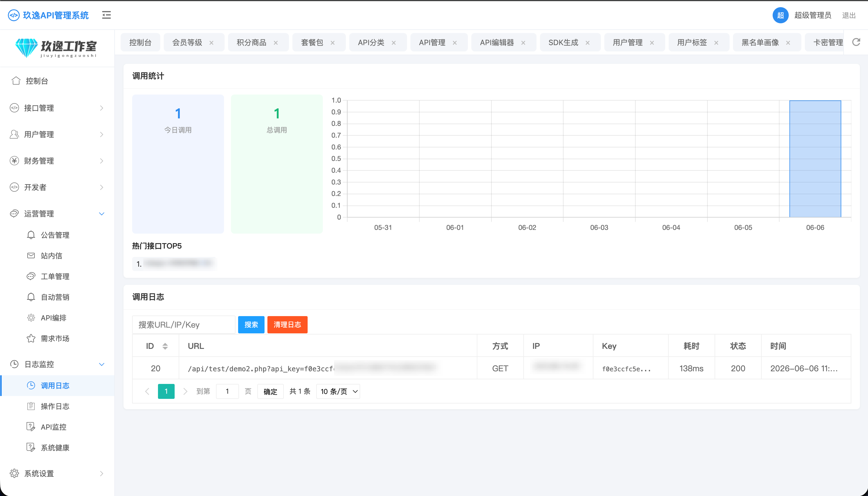Click the 到第 page number input
The width and height of the screenshot is (868, 496).
tap(227, 391)
